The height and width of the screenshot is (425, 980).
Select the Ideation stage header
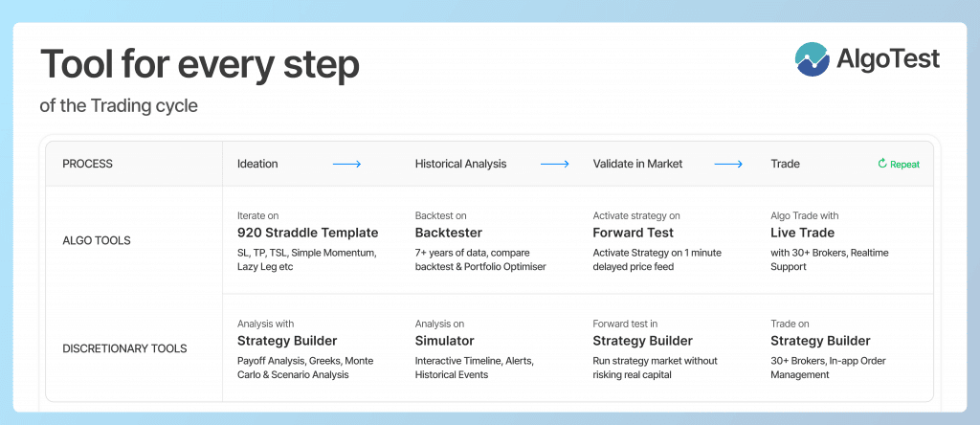click(x=257, y=165)
